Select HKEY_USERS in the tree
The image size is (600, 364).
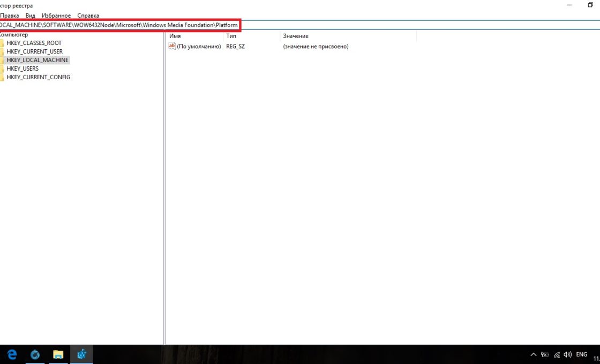point(22,69)
